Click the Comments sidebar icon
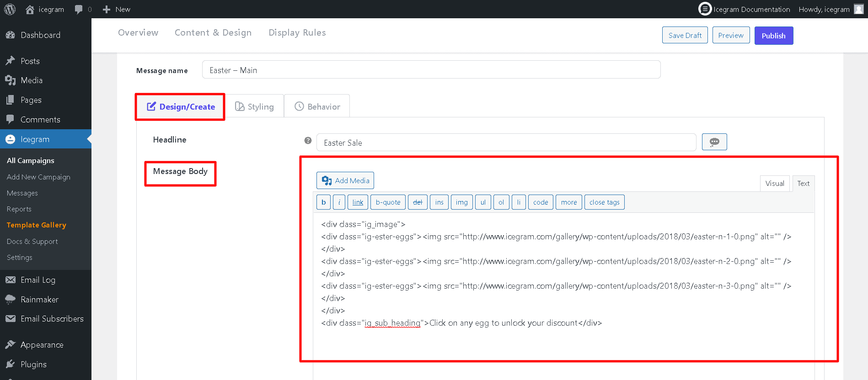The width and height of the screenshot is (868, 380). 10,119
